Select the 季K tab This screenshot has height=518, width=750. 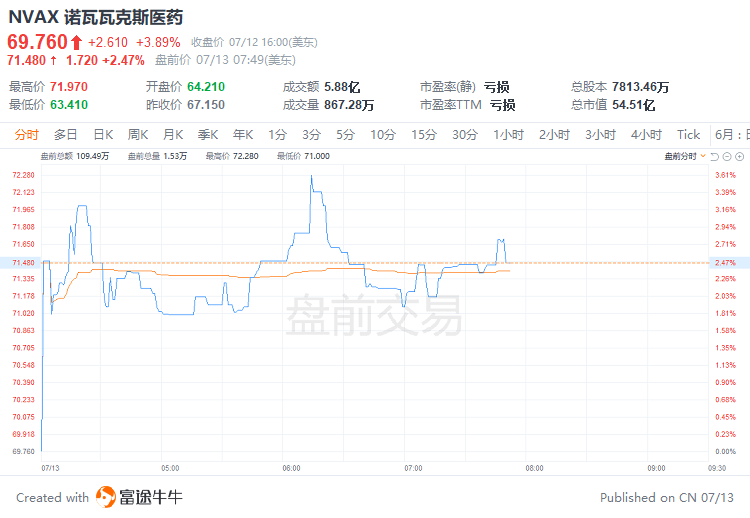(x=208, y=135)
